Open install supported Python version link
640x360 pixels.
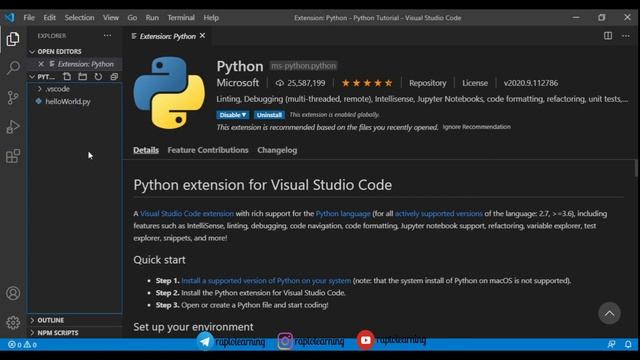(266, 281)
